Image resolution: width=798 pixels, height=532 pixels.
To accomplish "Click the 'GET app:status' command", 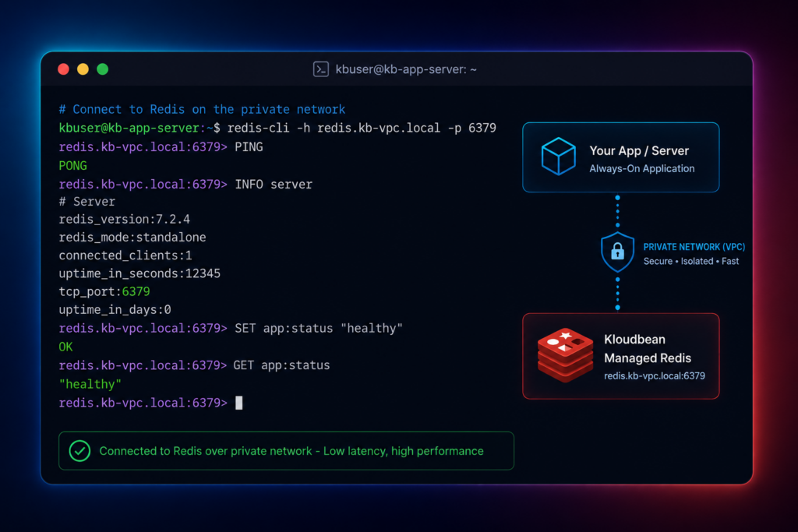I will pos(281,365).
